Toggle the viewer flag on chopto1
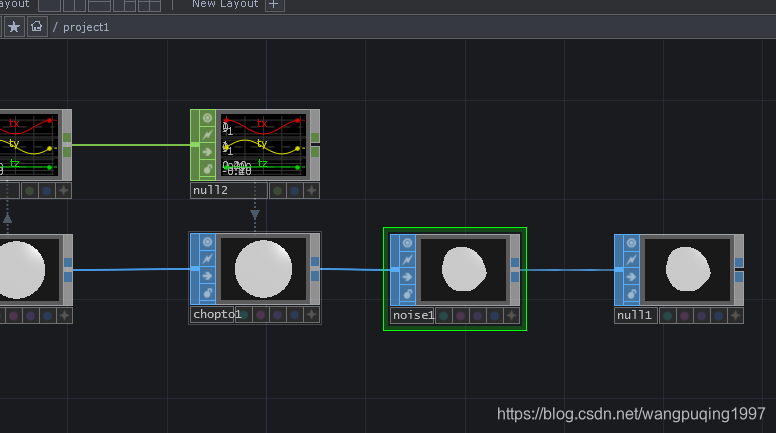Image resolution: width=776 pixels, height=433 pixels. click(207, 241)
